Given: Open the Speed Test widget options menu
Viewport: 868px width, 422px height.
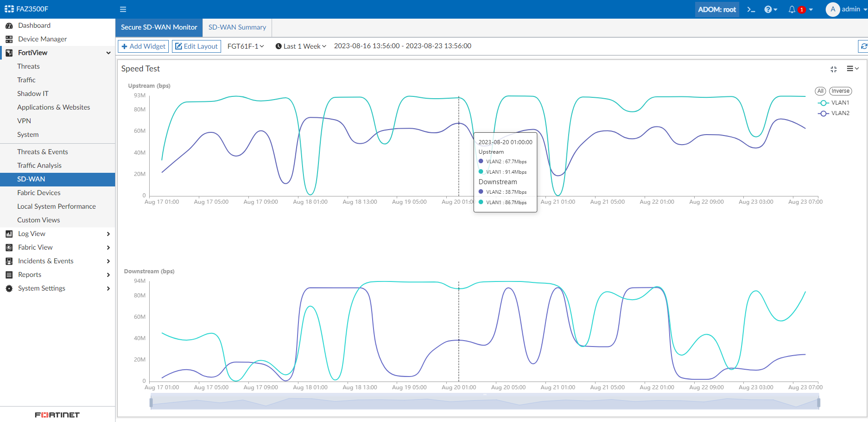Looking at the screenshot, I should pos(852,69).
